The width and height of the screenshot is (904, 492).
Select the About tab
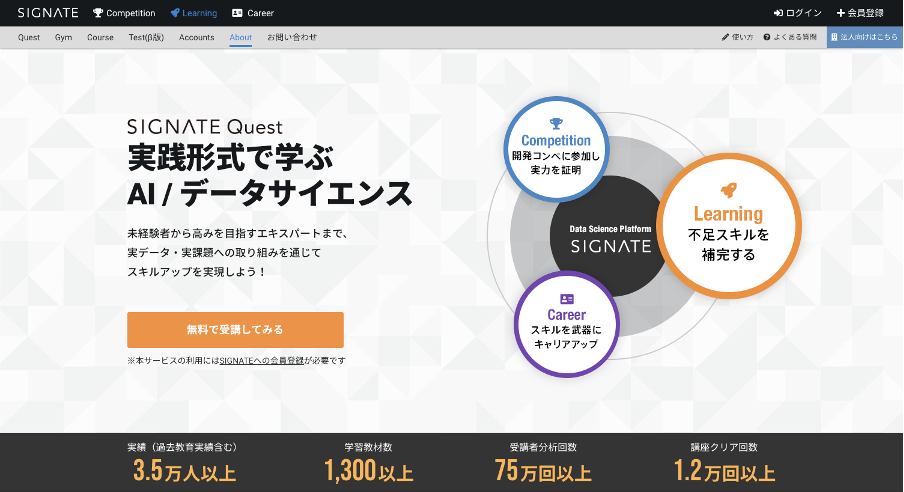point(240,37)
